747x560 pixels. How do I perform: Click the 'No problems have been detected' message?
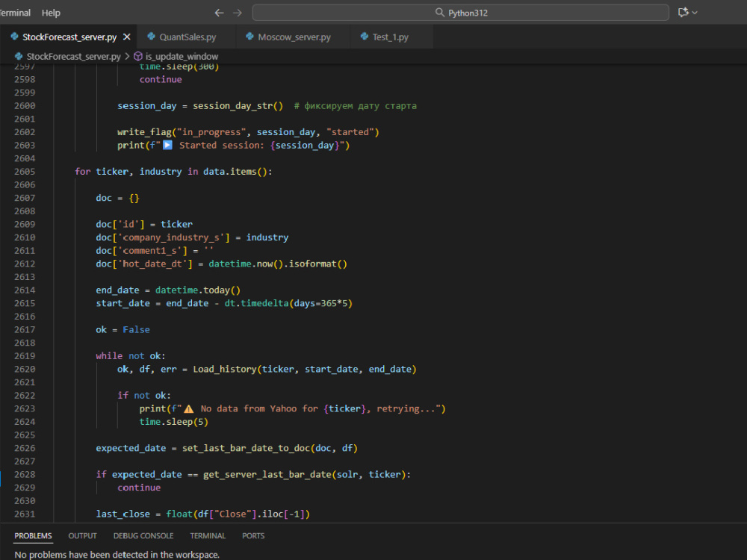[x=117, y=554]
